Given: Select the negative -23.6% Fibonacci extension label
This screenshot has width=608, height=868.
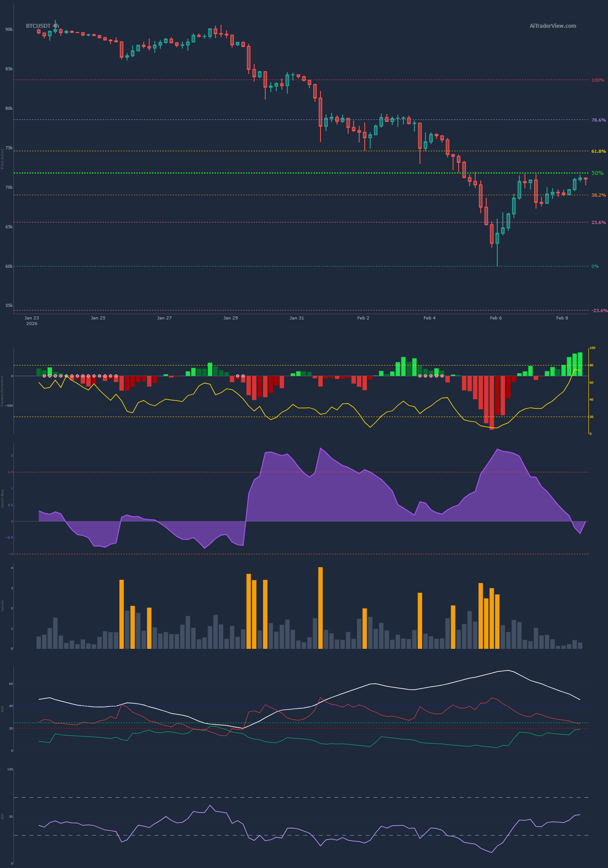Looking at the screenshot, I should pos(599,311).
